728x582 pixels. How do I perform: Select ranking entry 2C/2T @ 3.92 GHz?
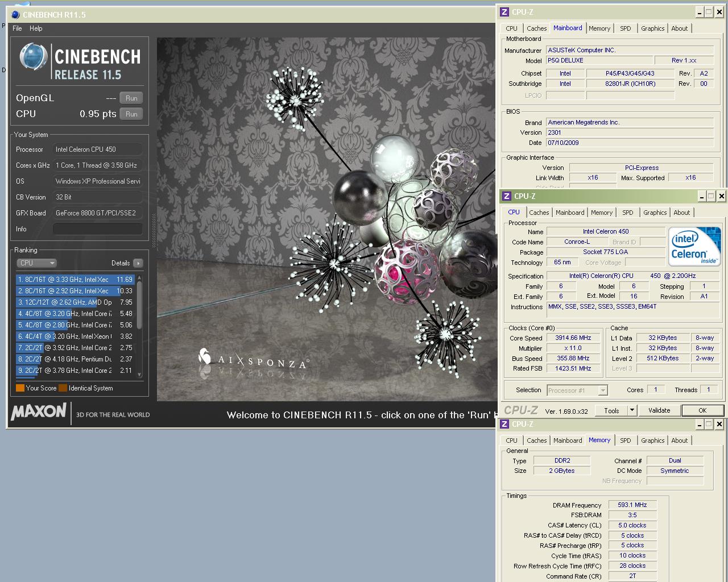(x=75, y=348)
